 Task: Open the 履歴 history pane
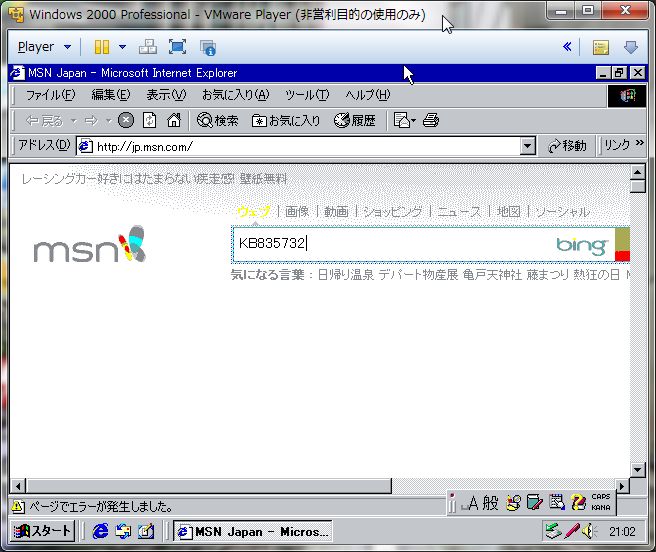(355, 121)
